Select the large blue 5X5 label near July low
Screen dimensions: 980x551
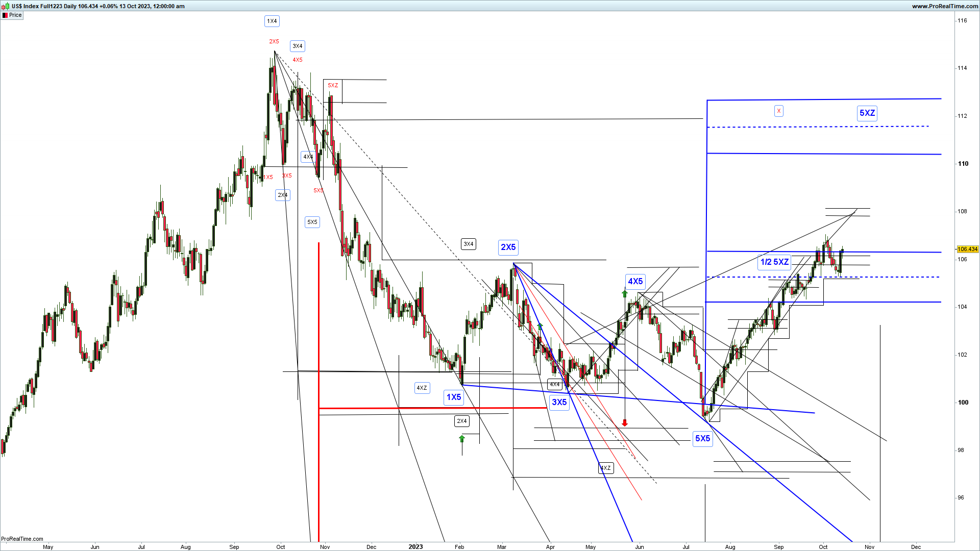[703, 439]
